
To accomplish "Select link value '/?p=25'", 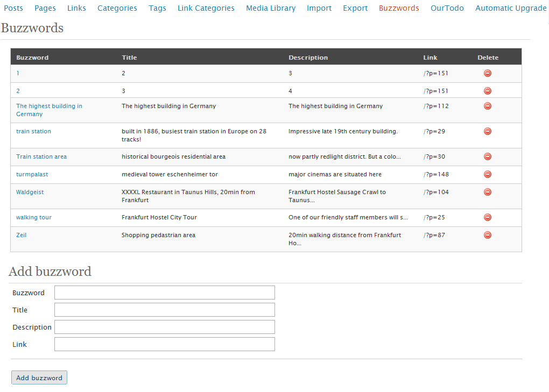I will pyautogui.click(x=434, y=217).
